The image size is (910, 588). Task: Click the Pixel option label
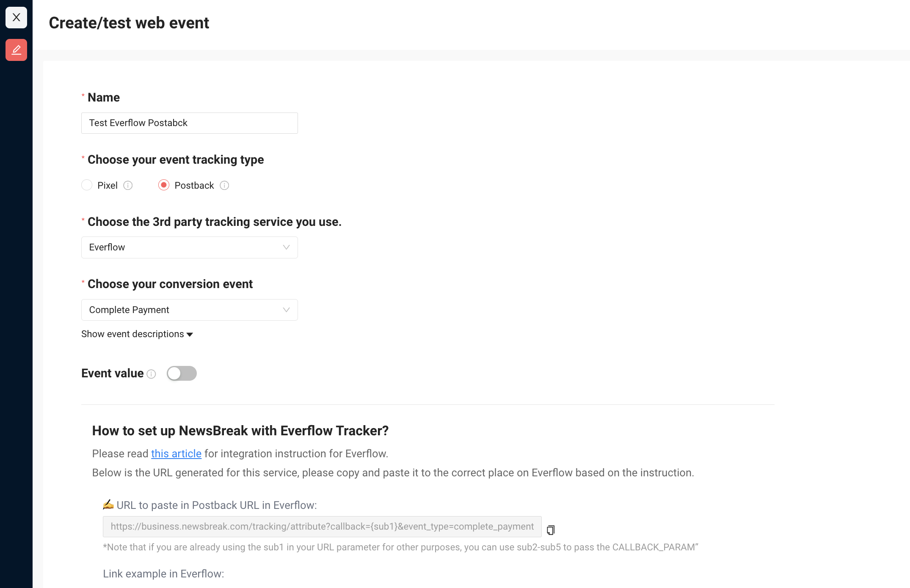108,185
